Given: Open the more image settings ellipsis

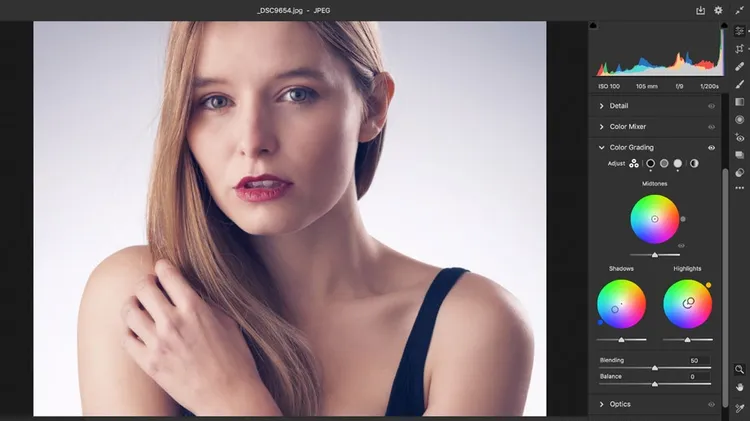Looking at the screenshot, I should click(x=739, y=188).
